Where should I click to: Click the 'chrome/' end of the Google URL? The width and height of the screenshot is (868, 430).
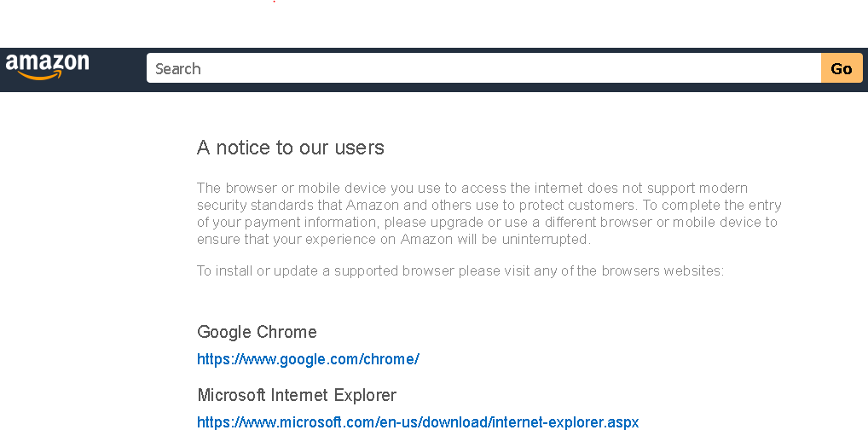coord(395,359)
